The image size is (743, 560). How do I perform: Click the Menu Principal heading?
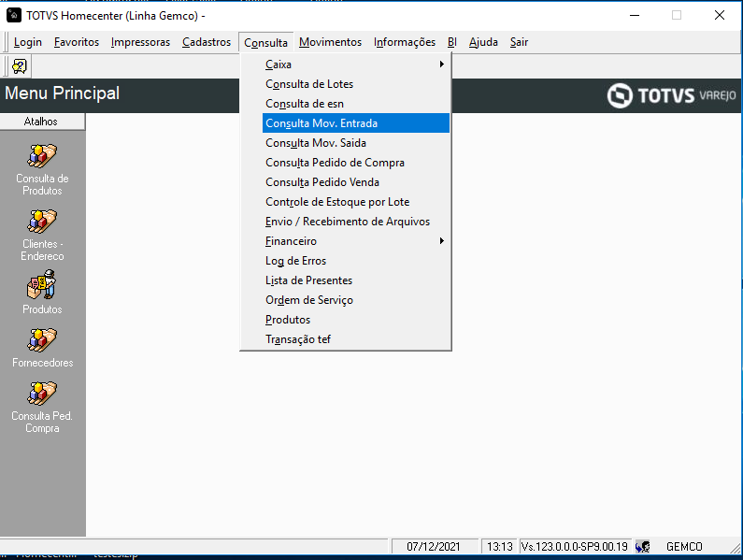(62, 93)
